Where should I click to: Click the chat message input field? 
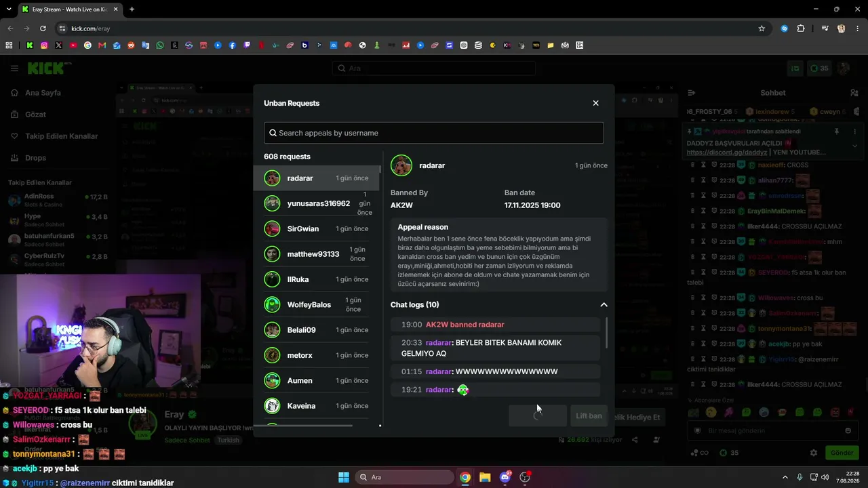pos(772,430)
